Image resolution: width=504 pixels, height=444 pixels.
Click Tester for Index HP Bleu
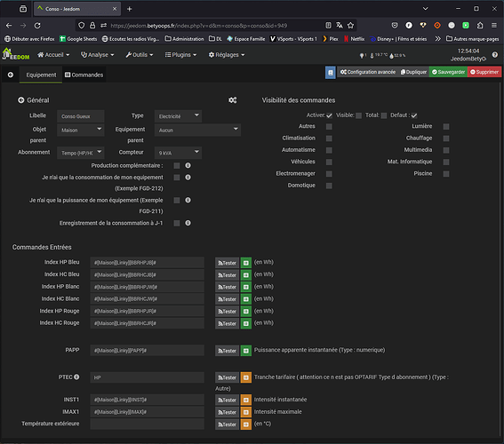pyautogui.click(x=227, y=263)
